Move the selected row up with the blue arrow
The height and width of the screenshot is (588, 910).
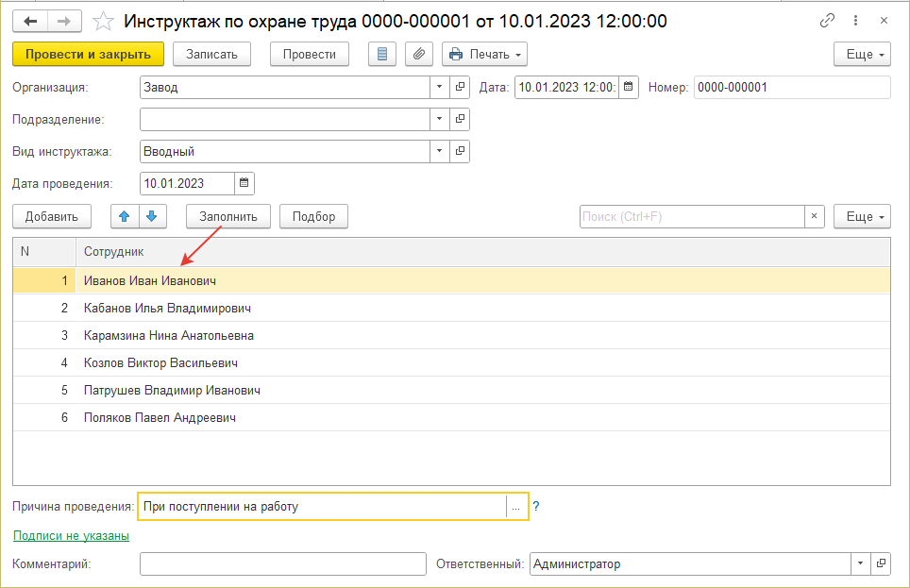click(x=125, y=216)
